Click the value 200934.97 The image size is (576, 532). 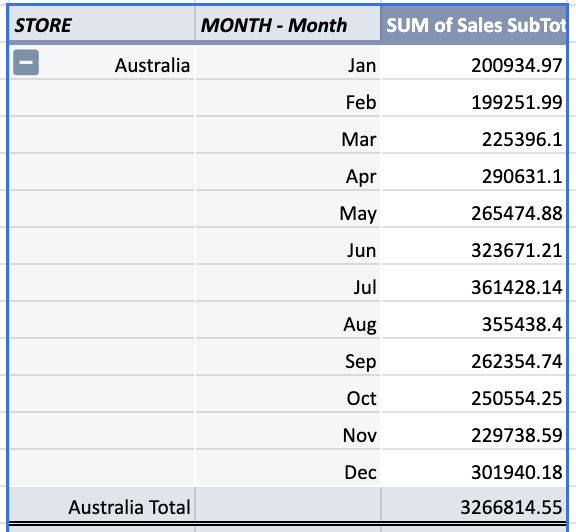[516, 66]
